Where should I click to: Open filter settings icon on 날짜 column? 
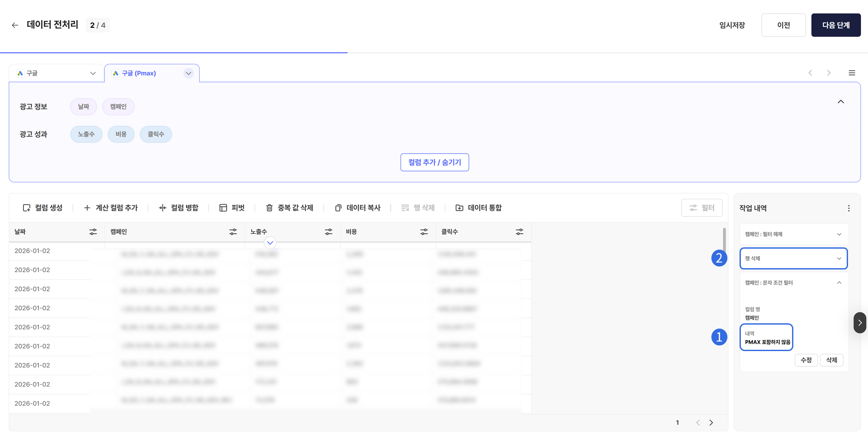(93, 232)
